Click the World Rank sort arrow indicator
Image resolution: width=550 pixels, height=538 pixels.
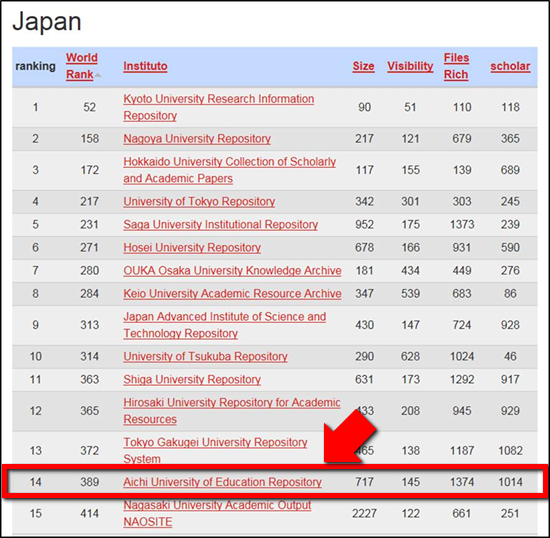click(98, 75)
